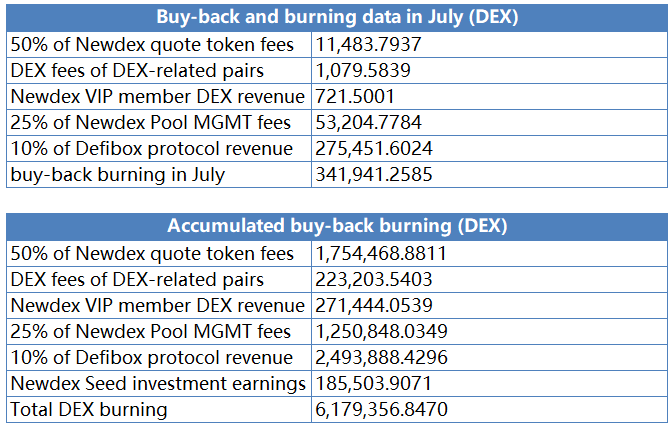The image size is (672, 431).
Task: Select the 'Buy-back and burning data in July (DEX)' header
Action: point(337,17)
